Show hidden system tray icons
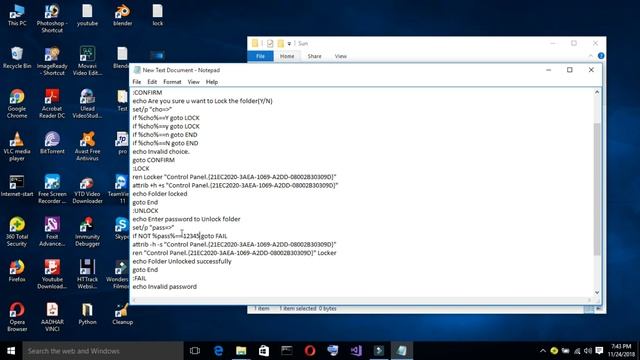 coord(542,351)
